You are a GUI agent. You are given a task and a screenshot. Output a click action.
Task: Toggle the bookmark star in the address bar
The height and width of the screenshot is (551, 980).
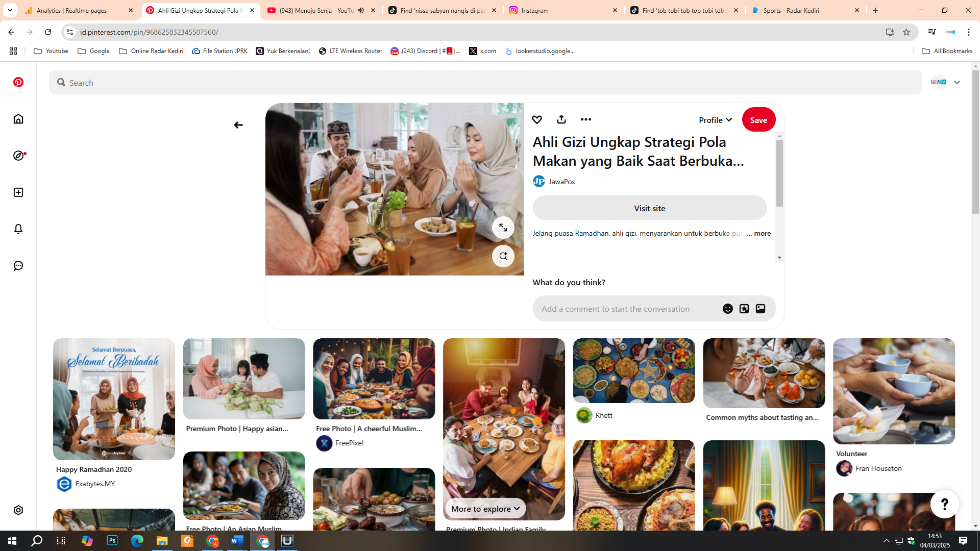pyautogui.click(x=906, y=32)
